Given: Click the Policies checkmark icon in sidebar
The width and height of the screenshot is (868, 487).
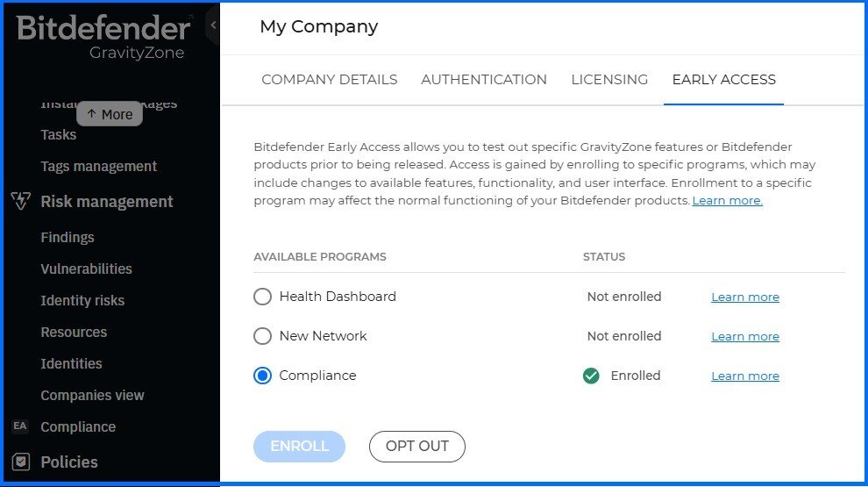Looking at the screenshot, I should pyautogui.click(x=21, y=462).
